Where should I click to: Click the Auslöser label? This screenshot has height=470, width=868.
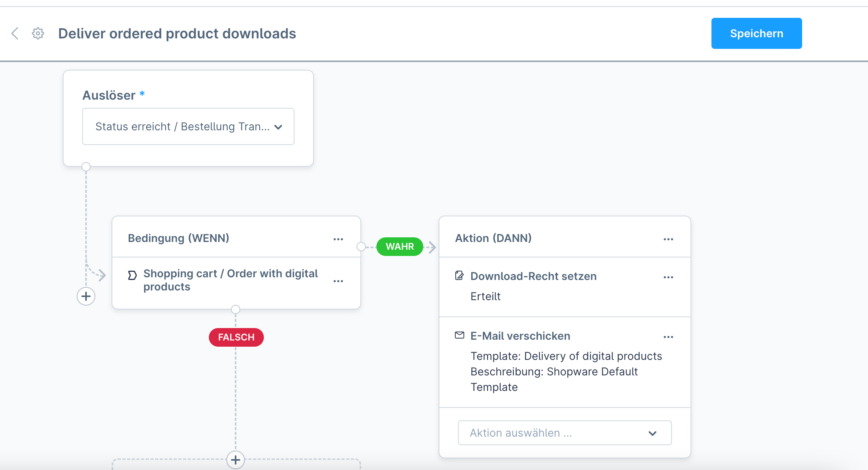pos(109,95)
